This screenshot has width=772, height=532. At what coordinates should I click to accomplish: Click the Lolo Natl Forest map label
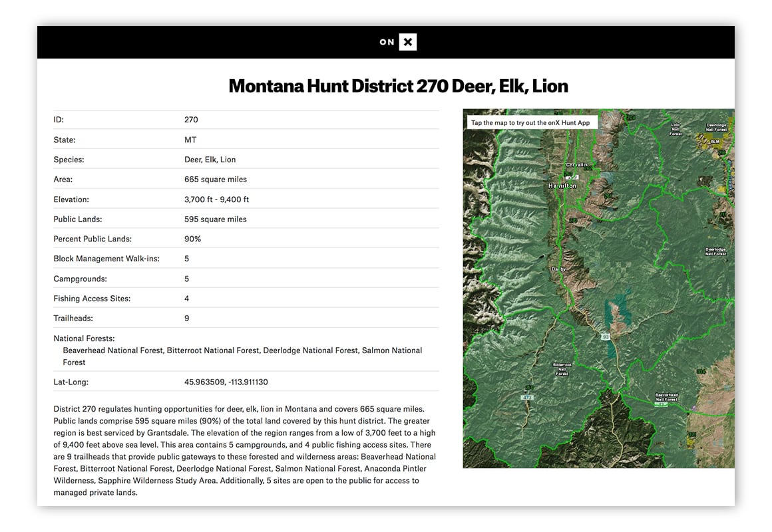click(x=675, y=129)
